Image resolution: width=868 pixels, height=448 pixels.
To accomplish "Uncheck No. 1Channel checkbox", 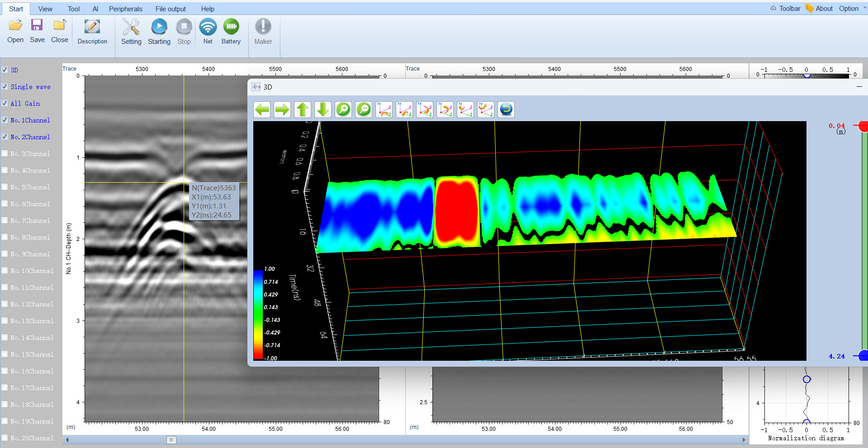I will tap(5, 120).
